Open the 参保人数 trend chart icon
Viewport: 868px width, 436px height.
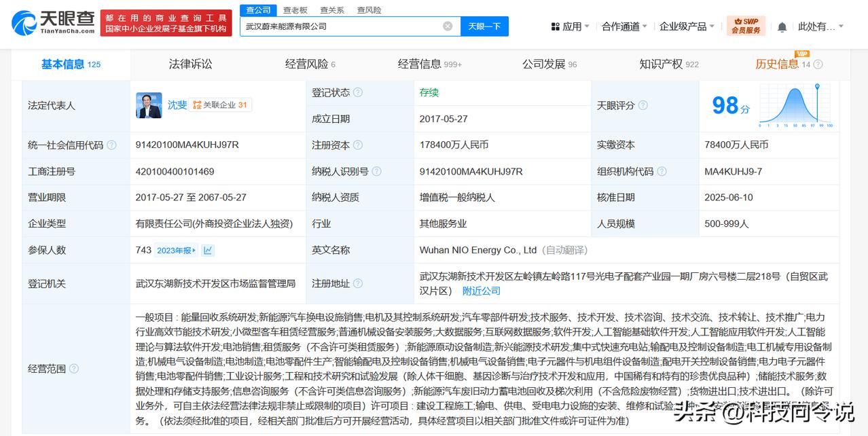coord(208,250)
